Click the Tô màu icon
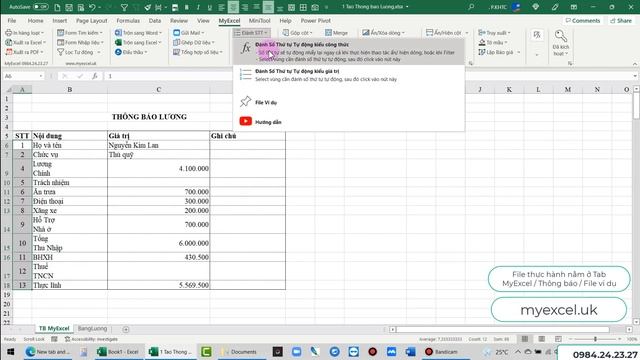Image resolution: width=640 pixels, height=360 pixels. coord(482,42)
